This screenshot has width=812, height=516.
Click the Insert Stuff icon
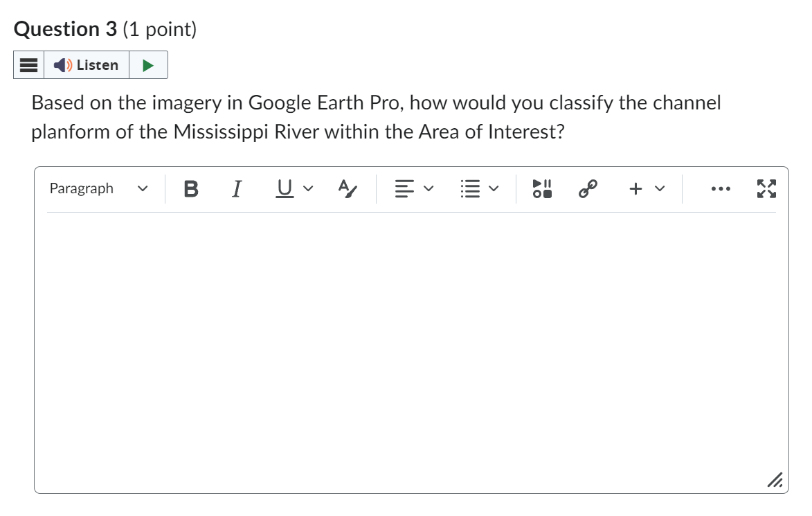pyautogui.click(x=541, y=188)
